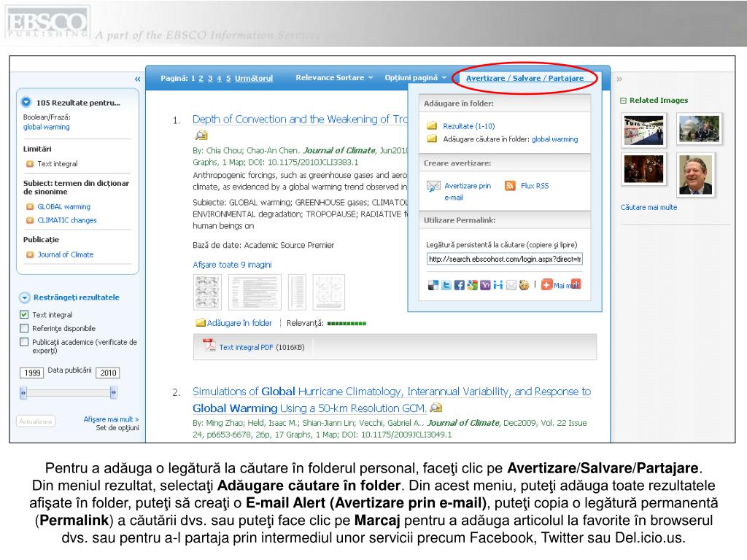Click 'Rezultate (1-10)' add to folder link

[469, 126]
